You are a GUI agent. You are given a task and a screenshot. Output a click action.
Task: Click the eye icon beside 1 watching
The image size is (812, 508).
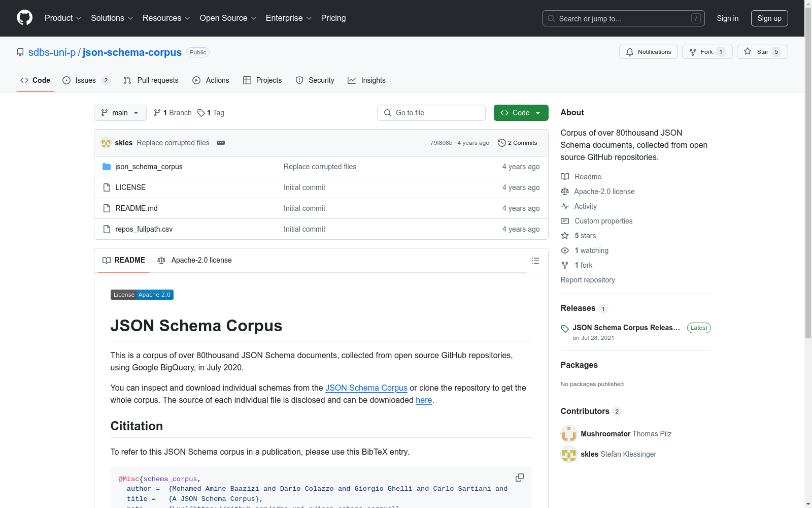tap(565, 250)
